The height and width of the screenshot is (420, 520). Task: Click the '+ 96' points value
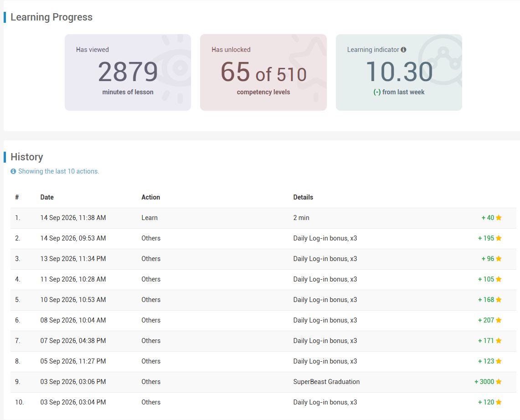[488, 259]
